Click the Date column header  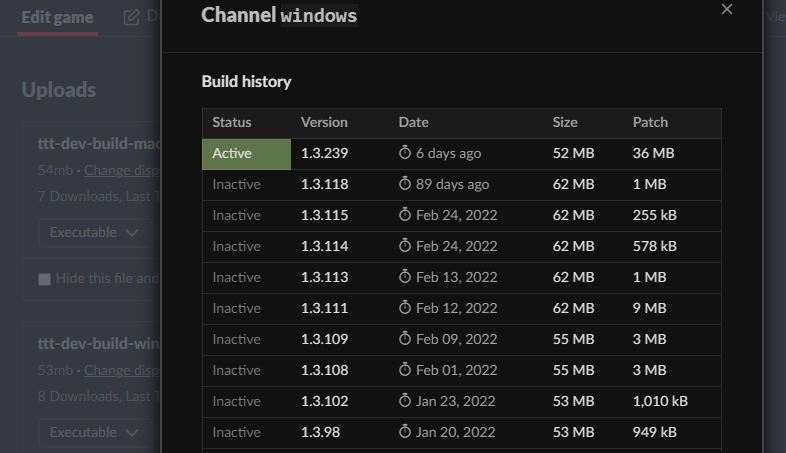413,122
